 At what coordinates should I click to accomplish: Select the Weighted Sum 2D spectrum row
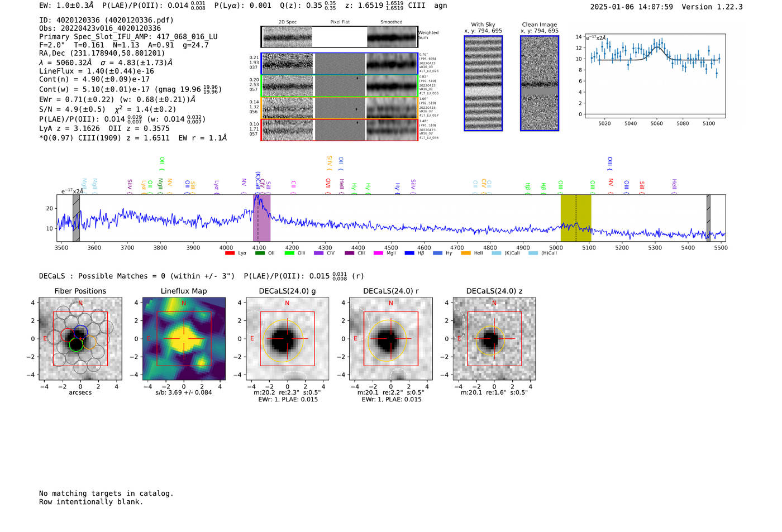[x=339, y=37]
